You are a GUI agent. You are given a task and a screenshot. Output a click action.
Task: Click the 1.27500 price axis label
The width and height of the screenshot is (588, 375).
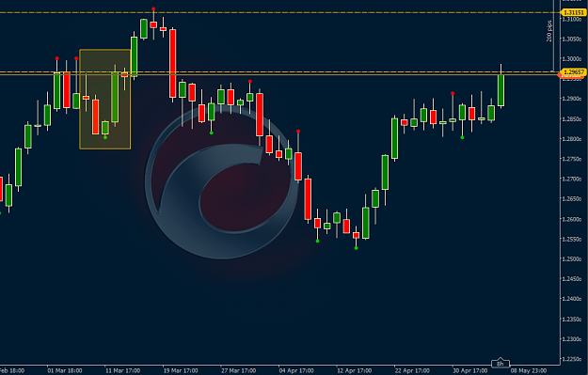tap(572, 159)
